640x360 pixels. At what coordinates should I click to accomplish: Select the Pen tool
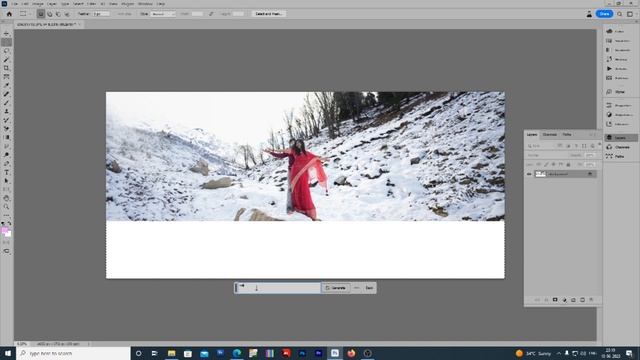[6, 163]
